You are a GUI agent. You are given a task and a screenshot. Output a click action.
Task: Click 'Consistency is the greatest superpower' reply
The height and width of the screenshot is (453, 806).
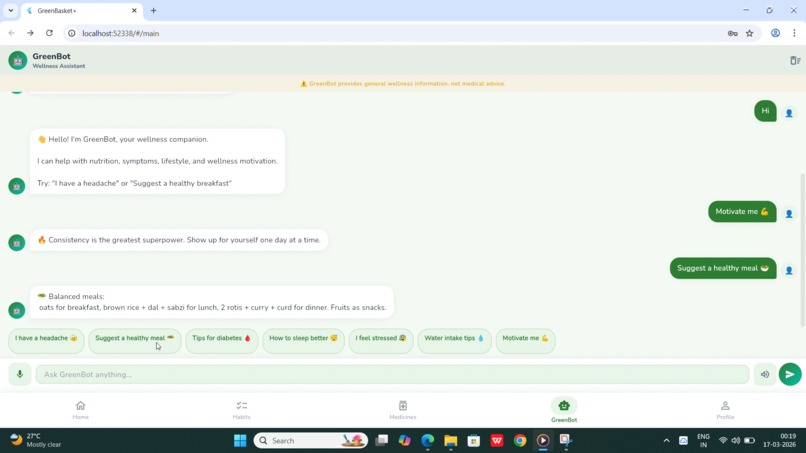[x=179, y=240]
